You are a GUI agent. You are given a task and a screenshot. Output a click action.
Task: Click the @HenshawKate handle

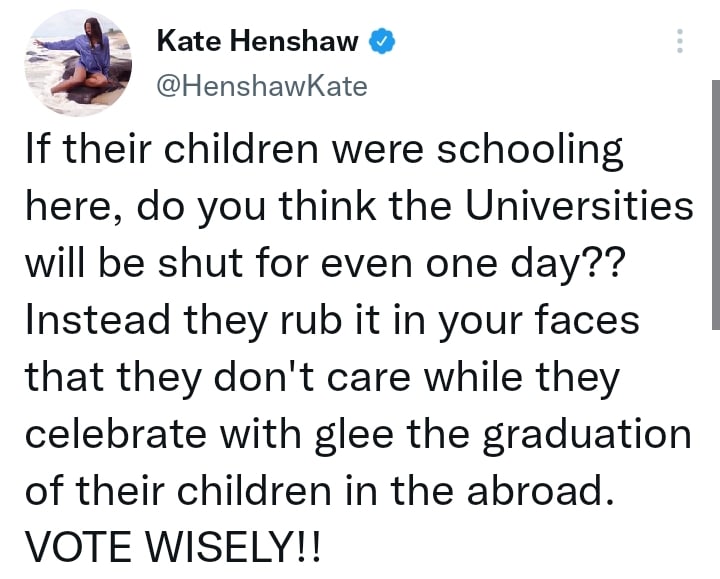262,86
